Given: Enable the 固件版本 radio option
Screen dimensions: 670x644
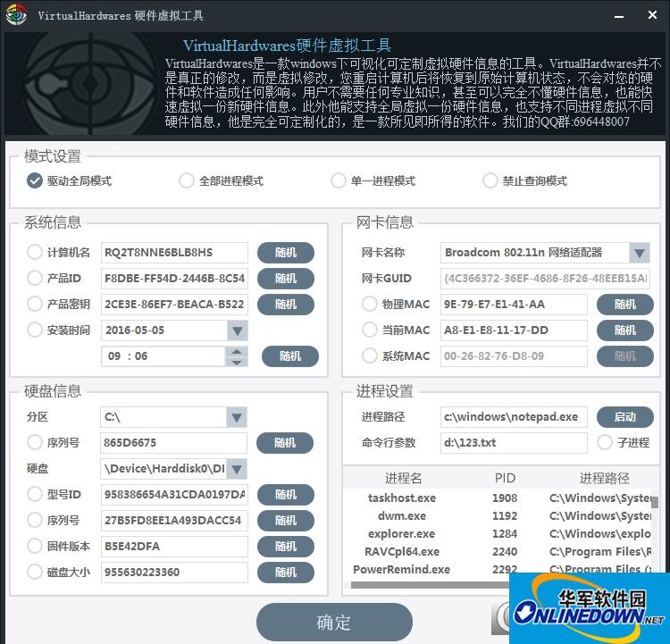Looking at the screenshot, I should 35,546.
